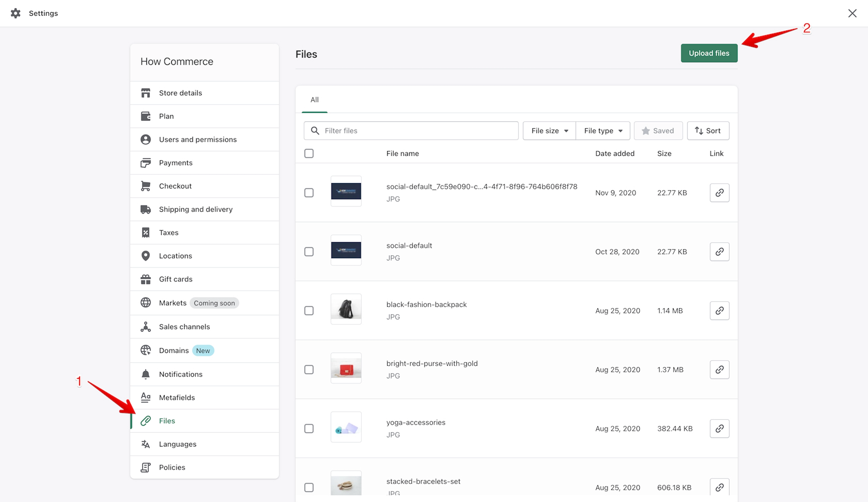Click the Shipping and delivery truck icon

click(x=146, y=209)
